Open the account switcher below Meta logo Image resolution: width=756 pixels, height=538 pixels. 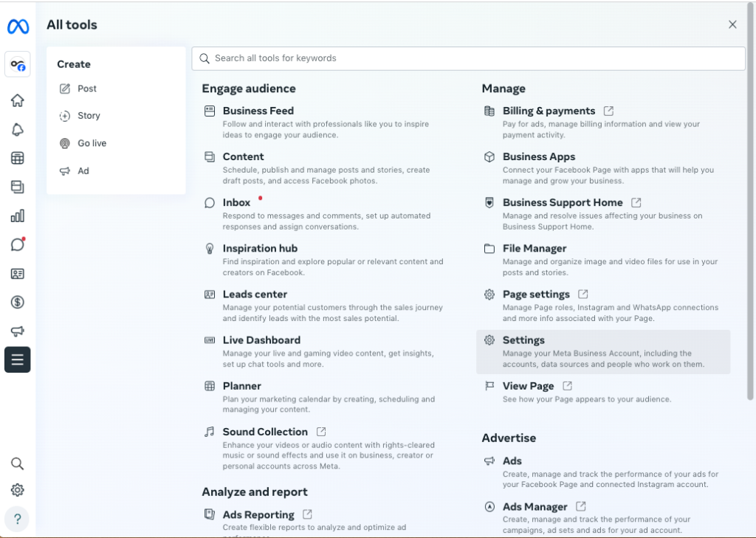pyautogui.click(x=17, y=65)
